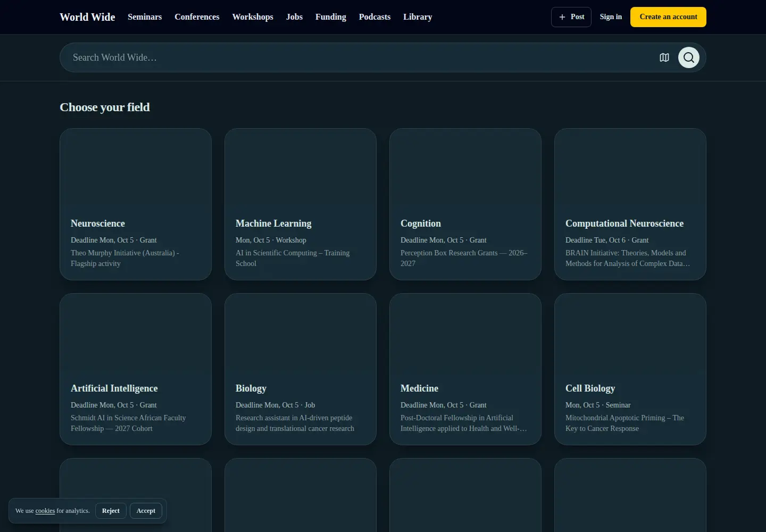The height and width of the screenshot is (532, 766).
Task: Navigate to the Funding section
Action: pyautogui.click(x=331, y=17)
